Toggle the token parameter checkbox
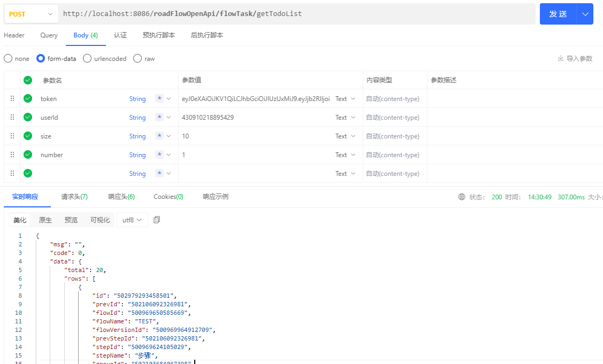This screenshot has width=603, height=364. 28,98
